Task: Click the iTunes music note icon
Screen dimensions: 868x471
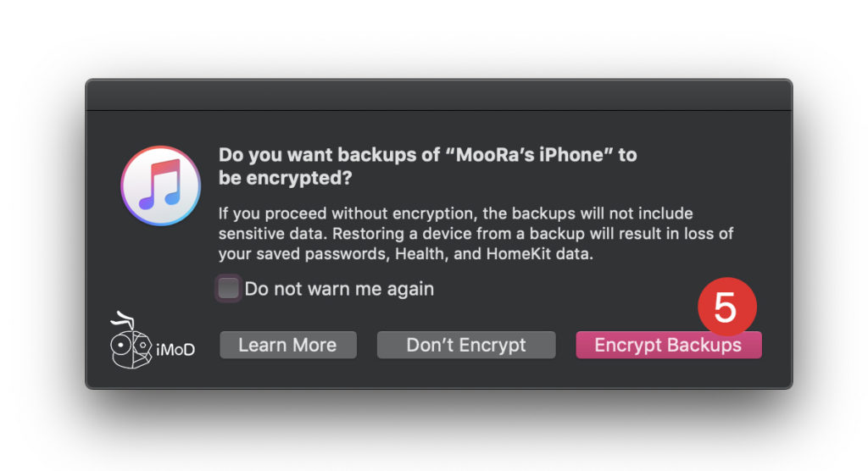Action: pos(161,186)
